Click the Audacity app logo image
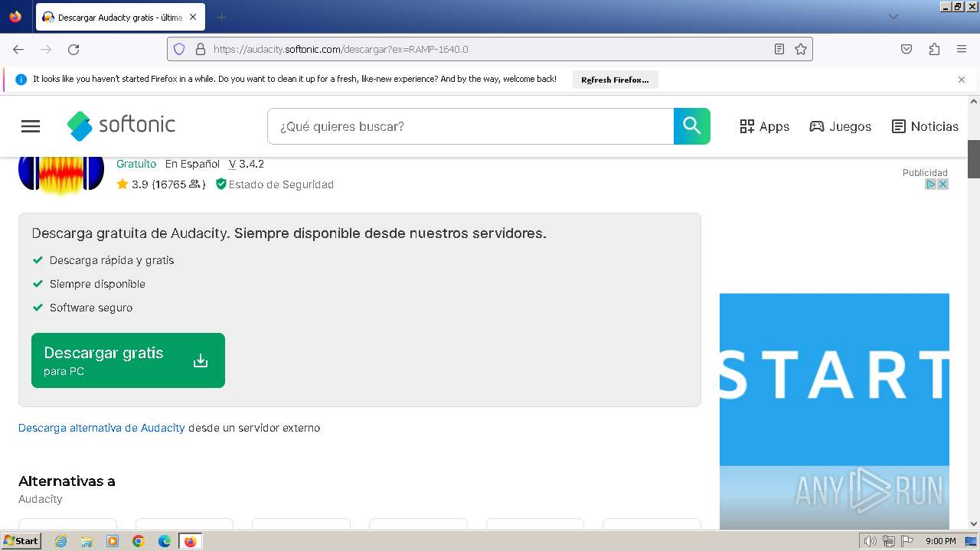 [x=61, y=174]
